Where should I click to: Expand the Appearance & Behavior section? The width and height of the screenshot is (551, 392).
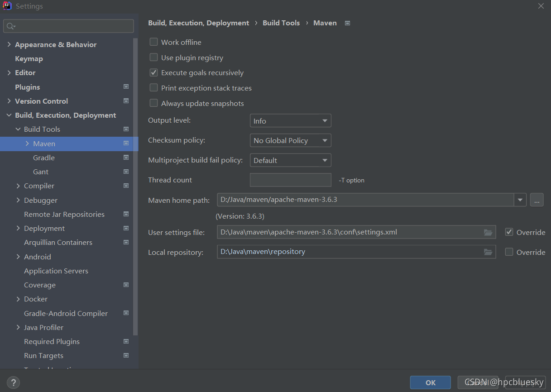[x=9, y=44]
